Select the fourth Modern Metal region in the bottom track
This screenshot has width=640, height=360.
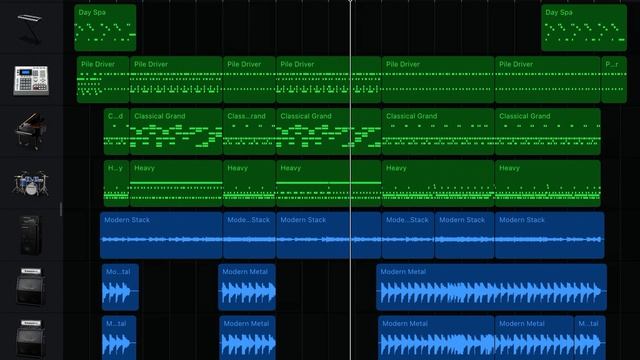534,338
